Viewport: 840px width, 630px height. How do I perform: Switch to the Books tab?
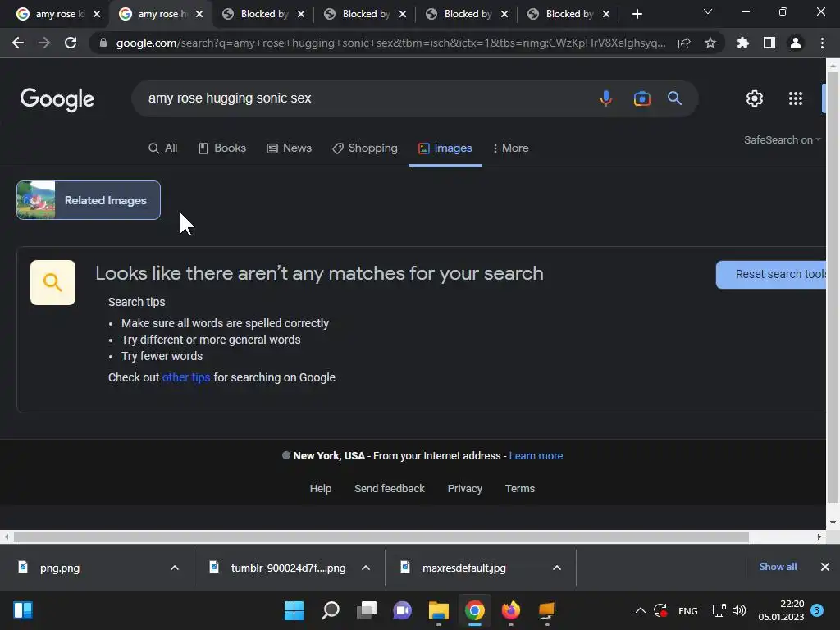(x=221, y=148)
